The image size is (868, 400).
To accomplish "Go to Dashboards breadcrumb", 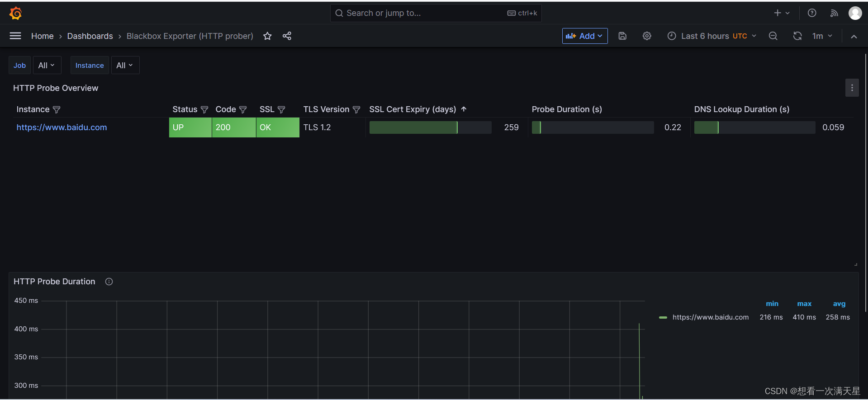I will (x=90, y=36).
